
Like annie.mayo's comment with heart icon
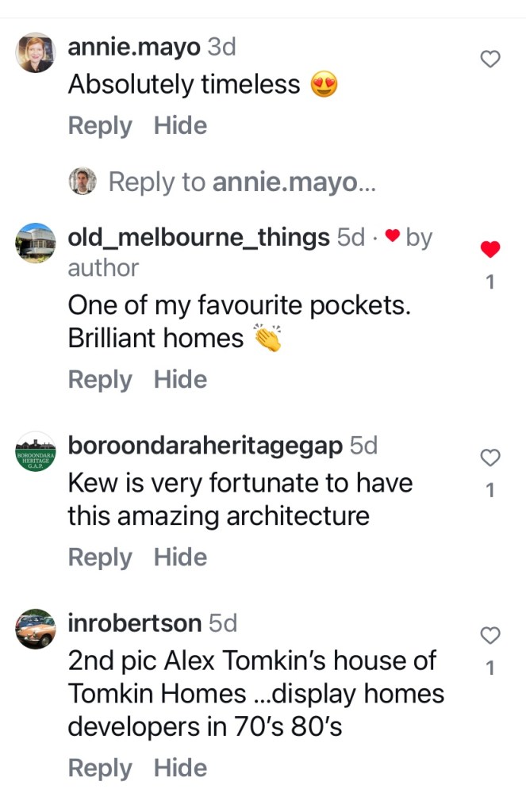tap(491, 59)
